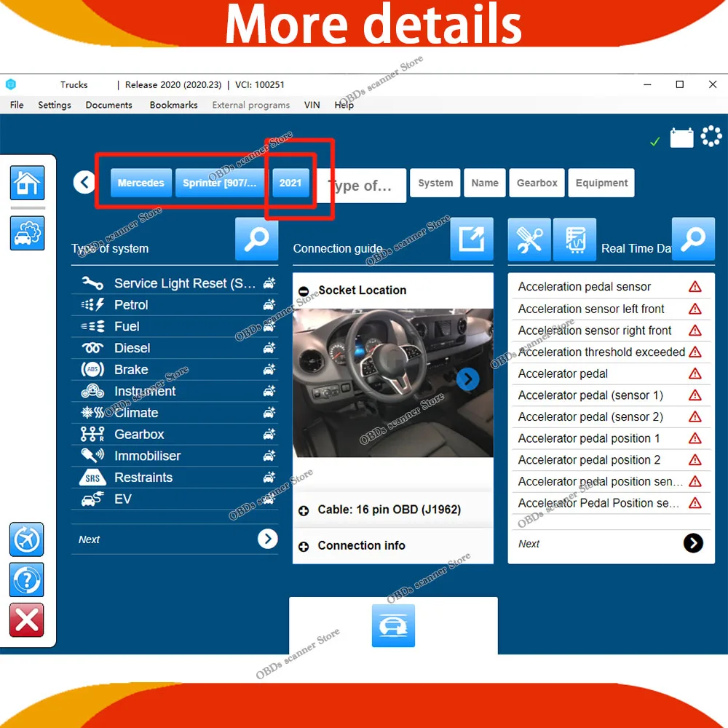Viewport: 728px width, 728px height.
Task: Open the Home screen icon in sidebar
Action: [28, 183]
